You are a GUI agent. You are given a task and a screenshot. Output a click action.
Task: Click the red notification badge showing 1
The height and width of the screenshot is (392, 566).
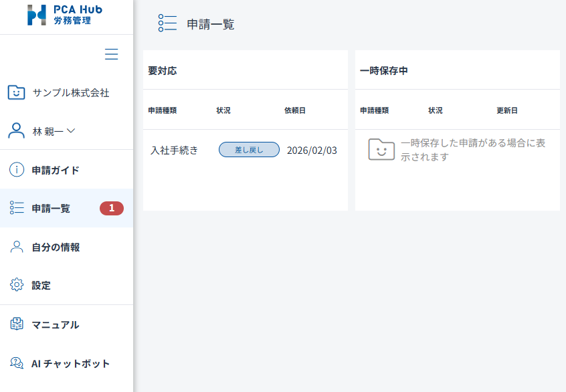coord(111,208)
